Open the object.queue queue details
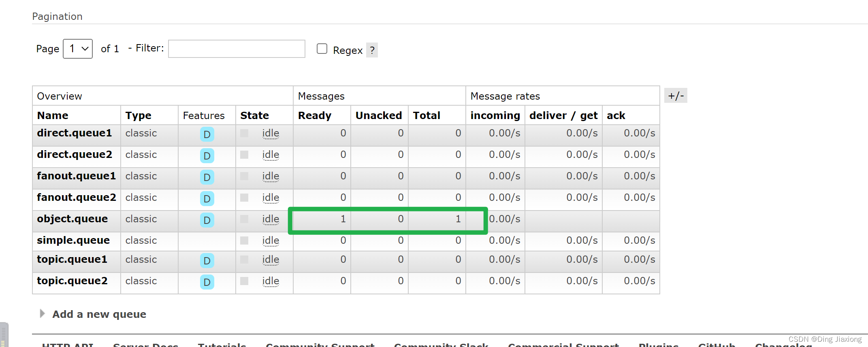Screen dimensions: 868x347 (x=73, y=219)
